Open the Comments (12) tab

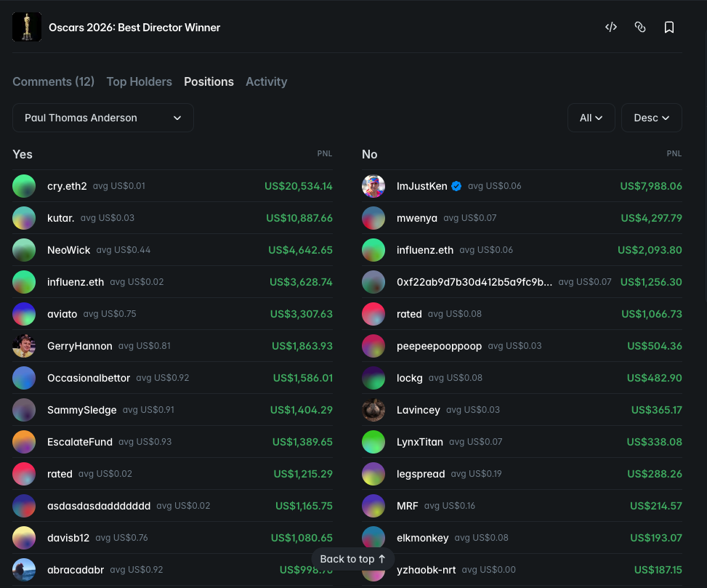click(x=53, y=81)
